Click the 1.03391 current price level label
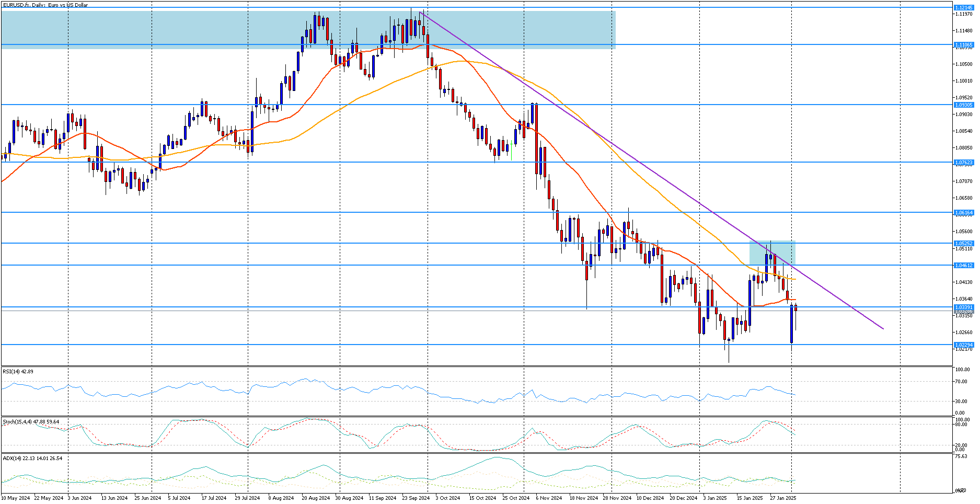980x504 pixels. (x=963, y=307)
